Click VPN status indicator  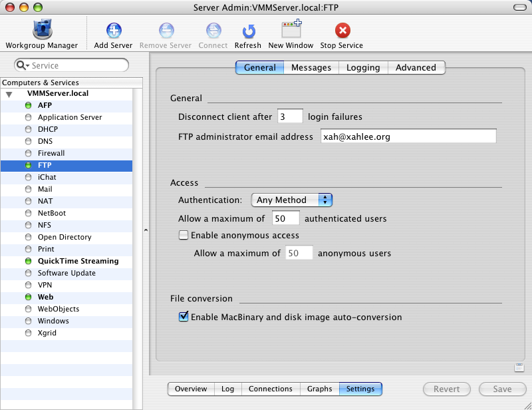pos(29,285)
